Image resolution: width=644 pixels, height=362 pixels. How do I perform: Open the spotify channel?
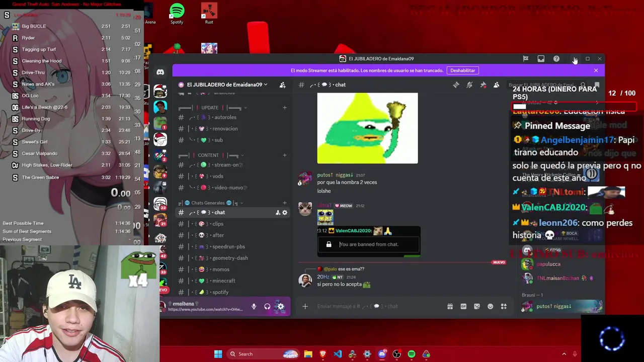(232, 292)
